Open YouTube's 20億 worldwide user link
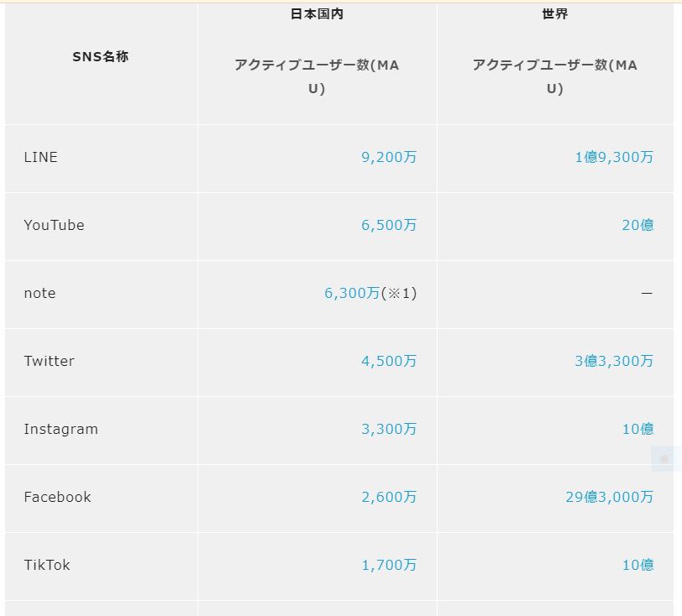The width and height of the screenshot is (682, 616). pos(637,225)
